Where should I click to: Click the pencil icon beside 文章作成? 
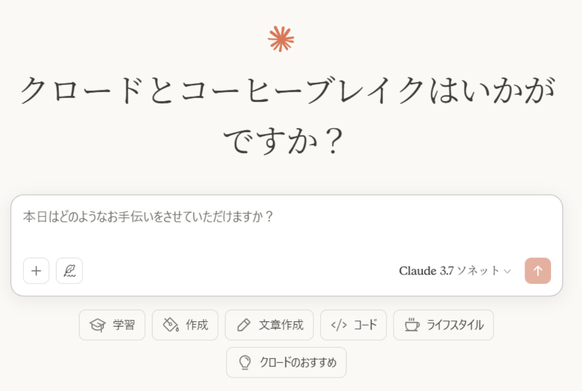pos(243,325)
